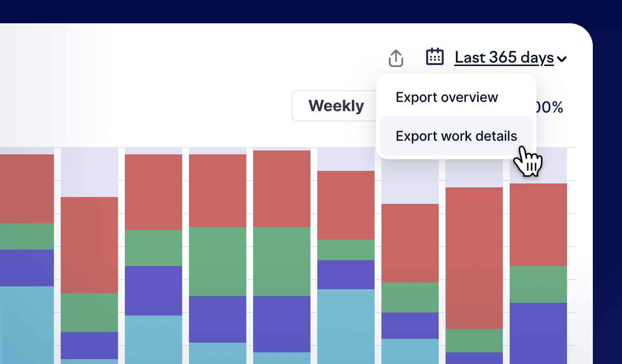The height and width of the screenshot is (364, 622).
Task: Click the export share icon
Action: (396, 58)
